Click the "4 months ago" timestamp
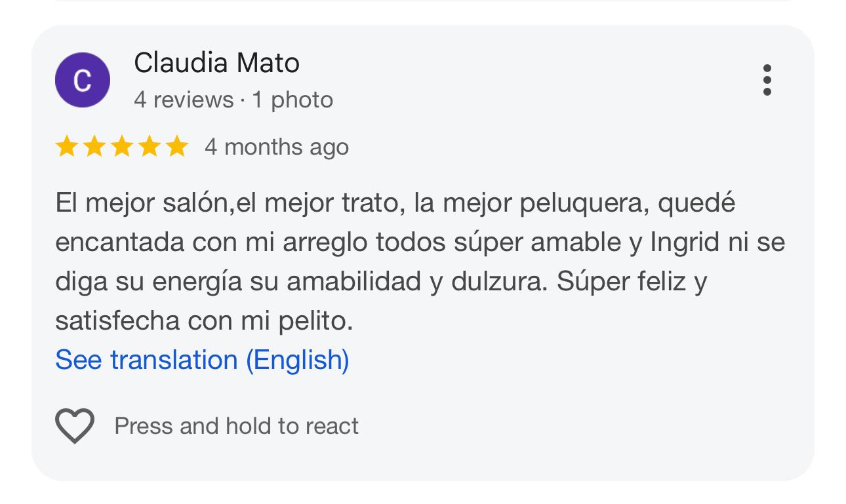This screenshot has width=846, height=504. click(x=276, y=147)
